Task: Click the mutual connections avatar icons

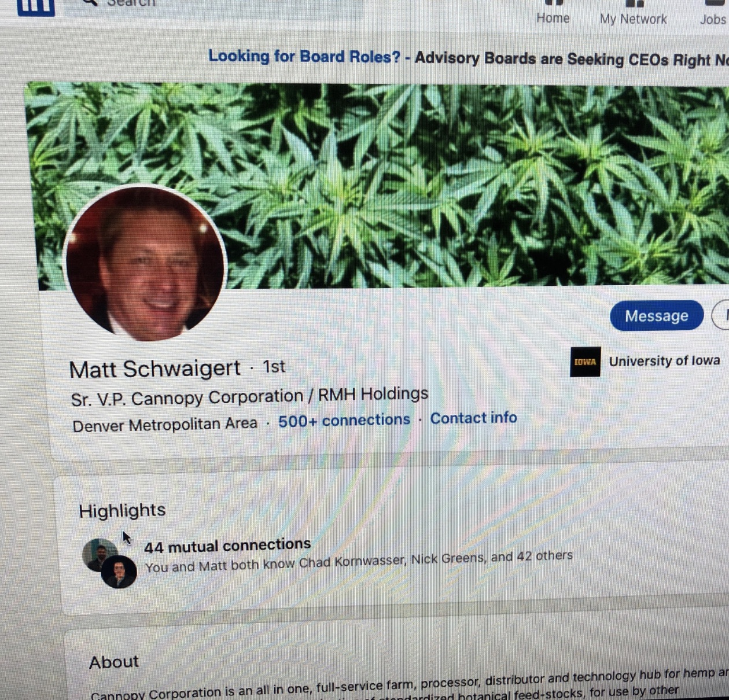Action: point(110,563)
